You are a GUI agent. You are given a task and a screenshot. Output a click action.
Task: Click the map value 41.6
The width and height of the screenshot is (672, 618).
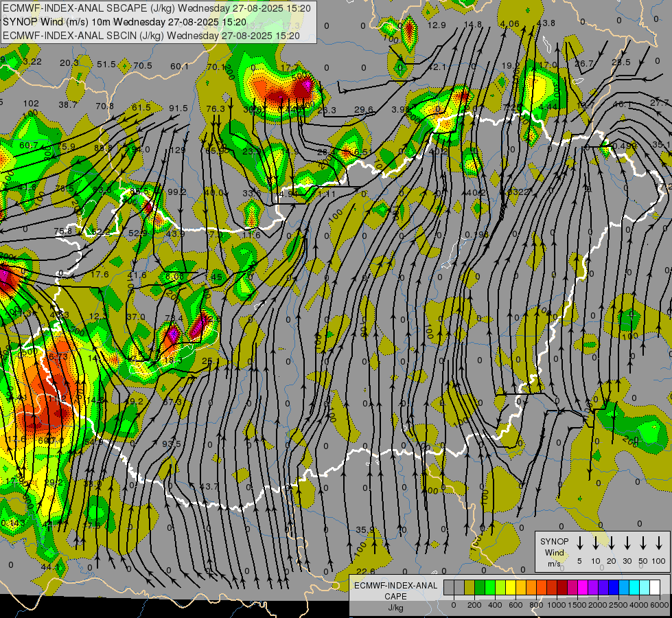coord(137,275)
